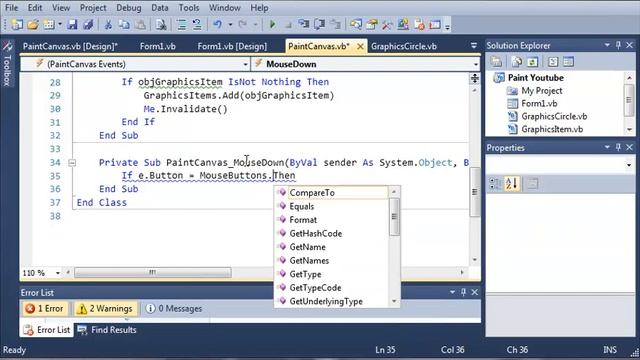Toggle auto-hide pin on Error List panel
This screenshot has width=640, height=360.
point(464,292)
